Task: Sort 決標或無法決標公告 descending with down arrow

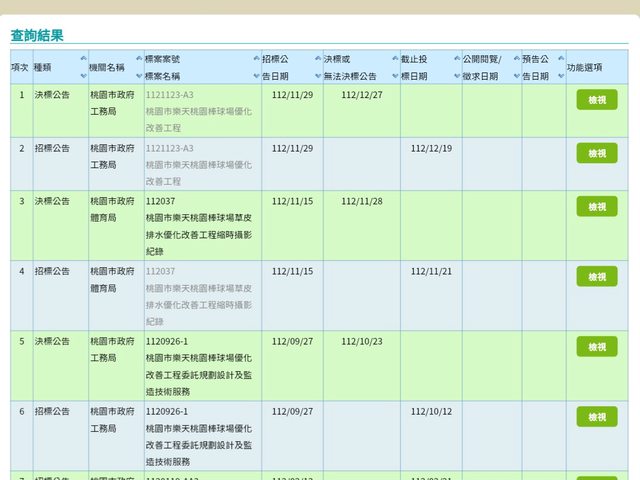Action: (395, 75)
